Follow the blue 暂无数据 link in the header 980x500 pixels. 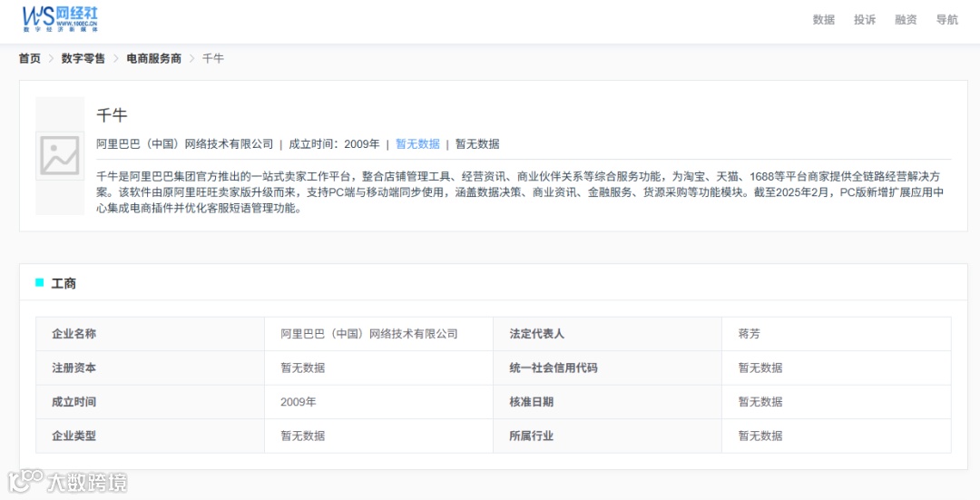[x=417, y=143]
